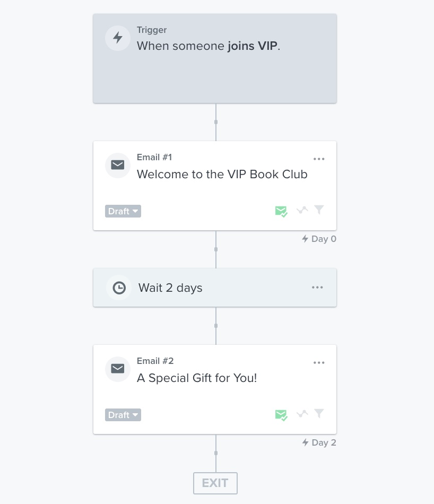The image size is (434, 504).
Task: Click the connector dot below the Trigger card
Action: (x=215, y=122)
